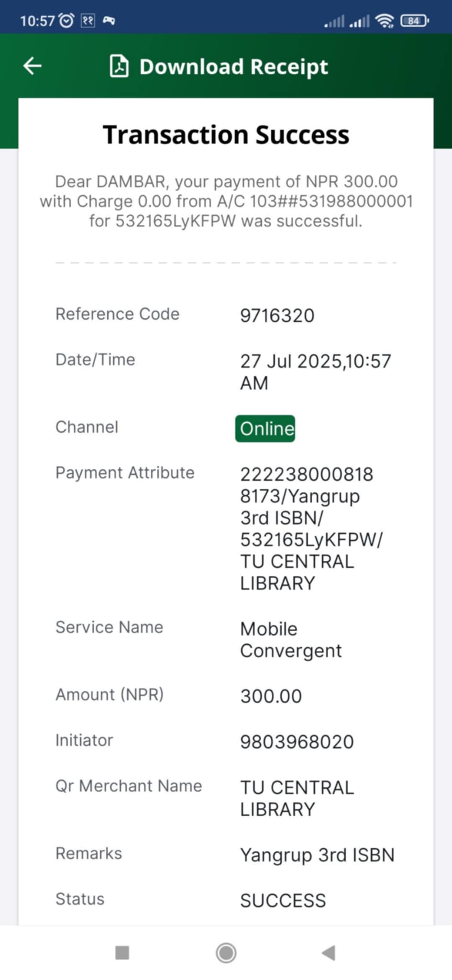
Task: Tap the Wi-Fi signal icon
Action: pos(384,21)
